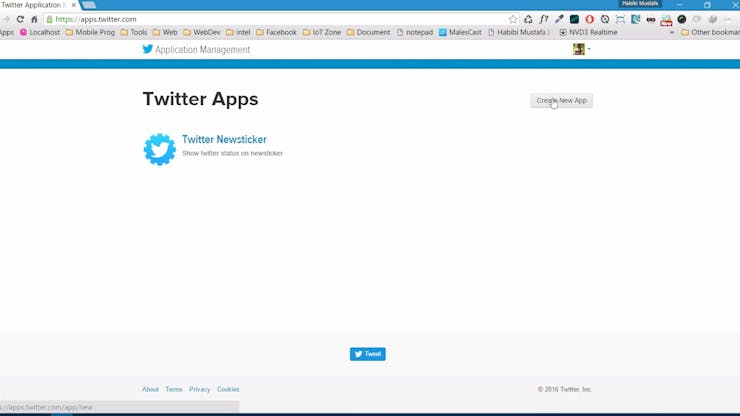The height and width of the screenshot is (416, 740).
Task: Open the Intel bookmark folder
Action: coord(238,32)
